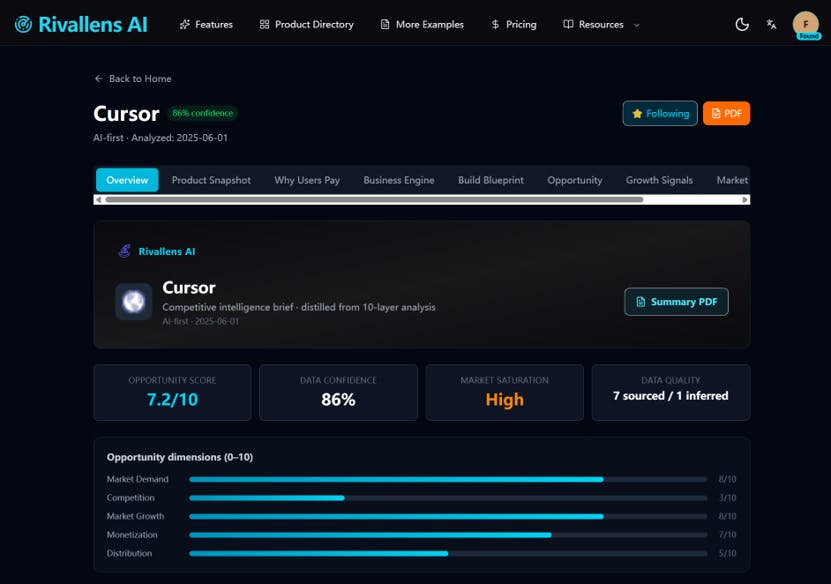Open the Market tab
This screenshot has height=584, width=831.
click(x=731, y=180)
